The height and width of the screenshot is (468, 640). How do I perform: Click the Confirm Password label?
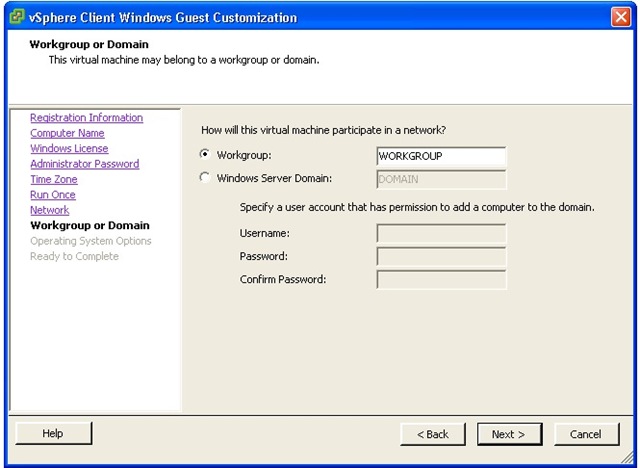(283, 279)
